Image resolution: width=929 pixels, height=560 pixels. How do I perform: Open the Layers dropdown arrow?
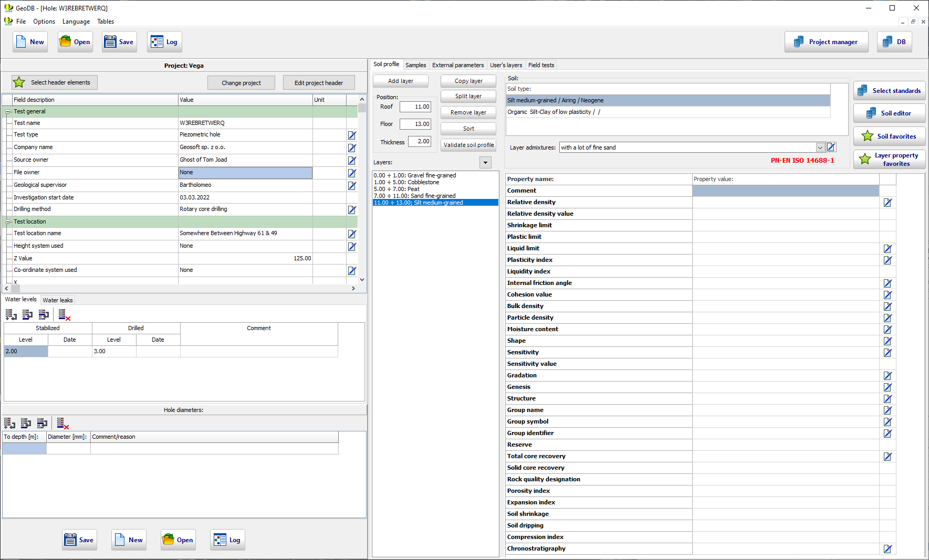[x=485, y=163]
